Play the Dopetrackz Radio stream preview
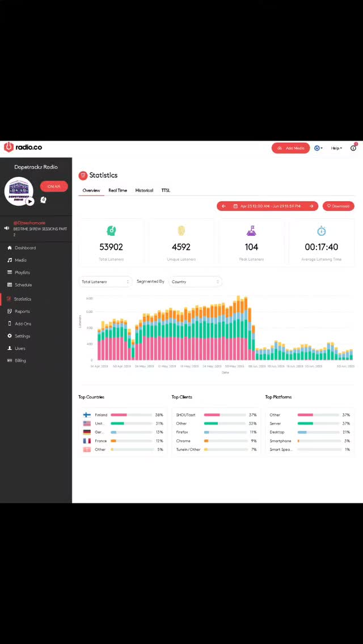This screenshot has height=644, width=363. [x=29, y=202]
